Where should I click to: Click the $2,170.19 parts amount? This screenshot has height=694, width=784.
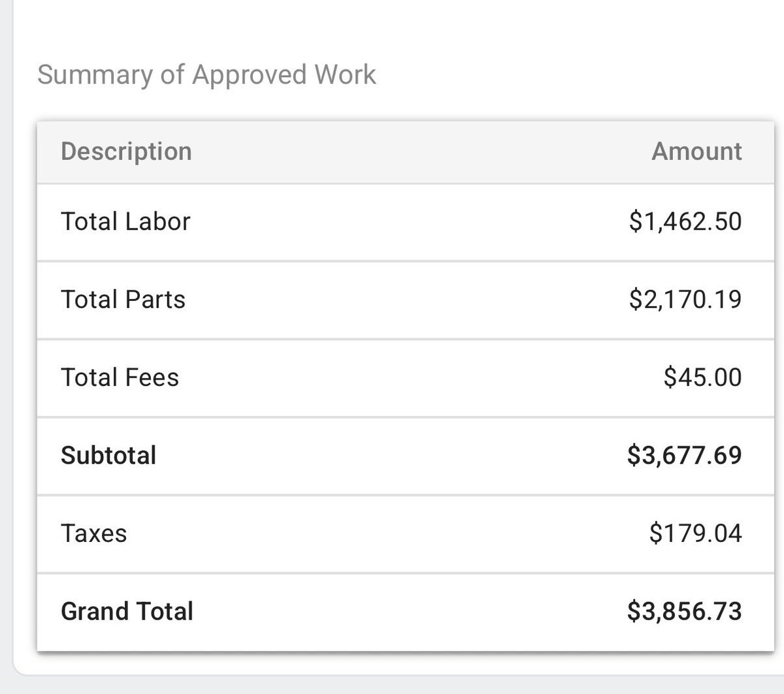685,299
